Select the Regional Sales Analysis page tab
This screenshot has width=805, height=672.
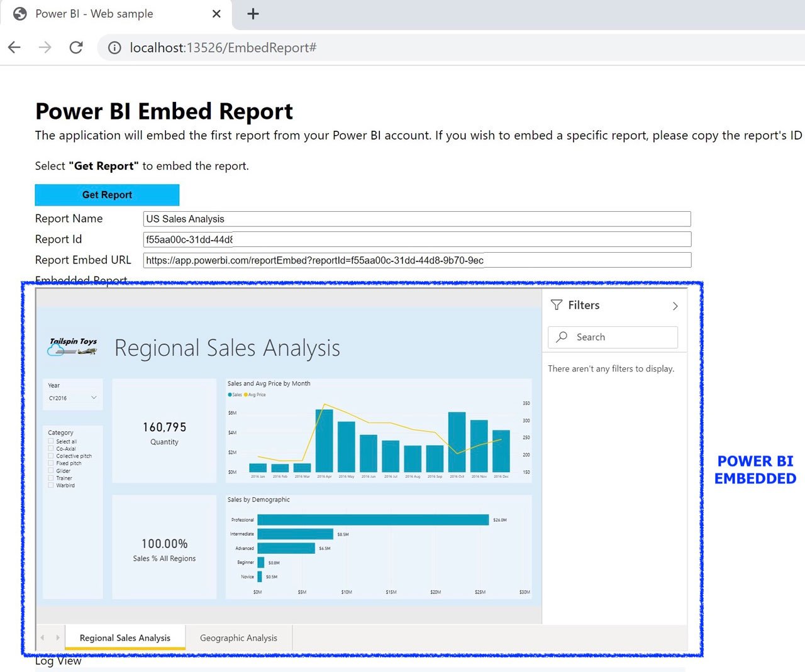coord(125,637)
